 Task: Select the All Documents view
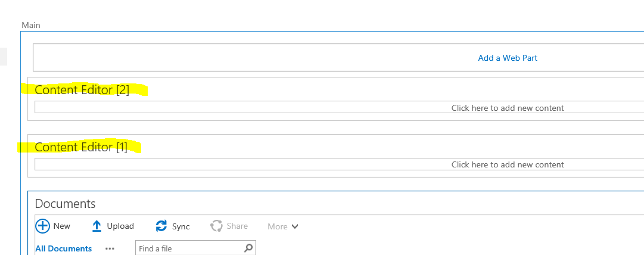click(64, 248)
